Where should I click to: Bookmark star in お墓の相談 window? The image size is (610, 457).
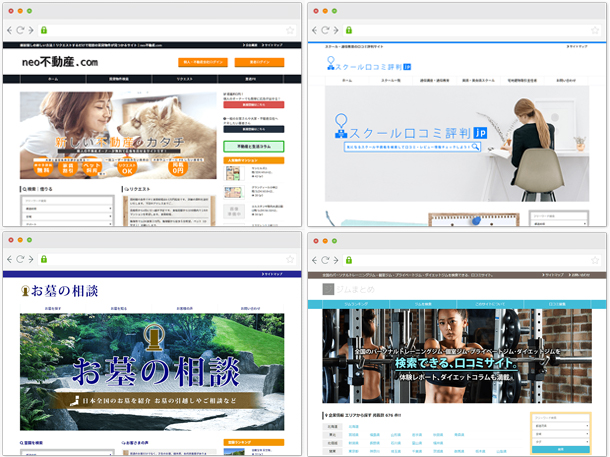point(290,259)
